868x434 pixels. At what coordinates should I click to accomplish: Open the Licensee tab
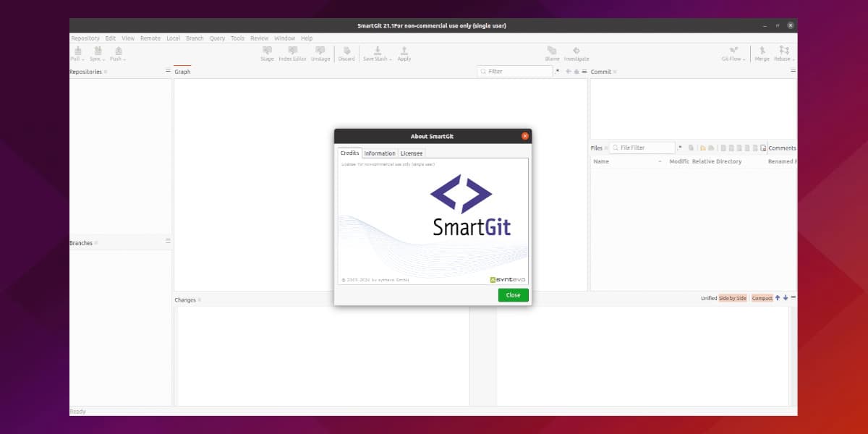point(412,153)
